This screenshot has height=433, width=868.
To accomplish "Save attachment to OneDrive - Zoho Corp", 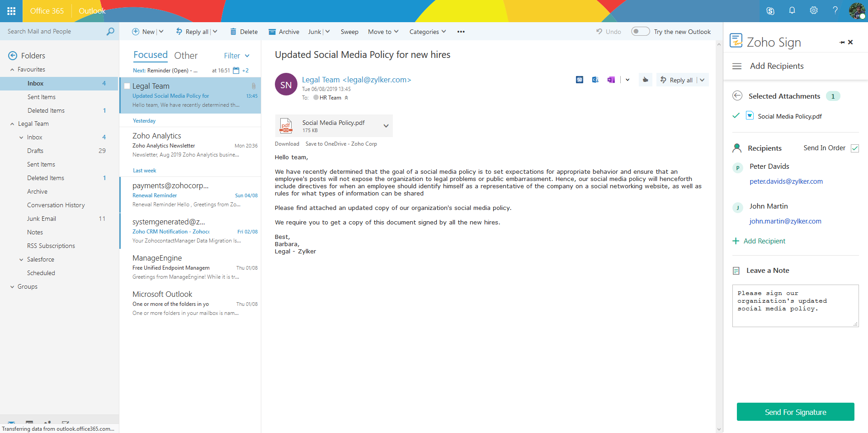I will [341, 144].
